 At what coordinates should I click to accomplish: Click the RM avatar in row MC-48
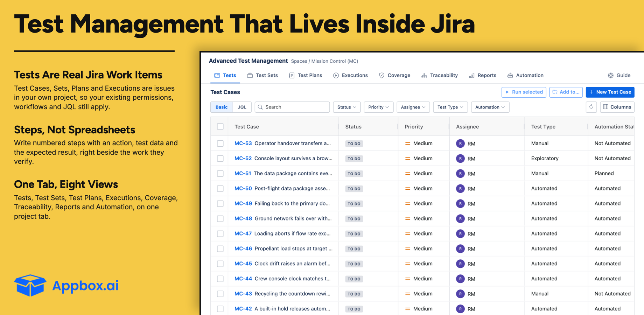(x=460, y=219)
